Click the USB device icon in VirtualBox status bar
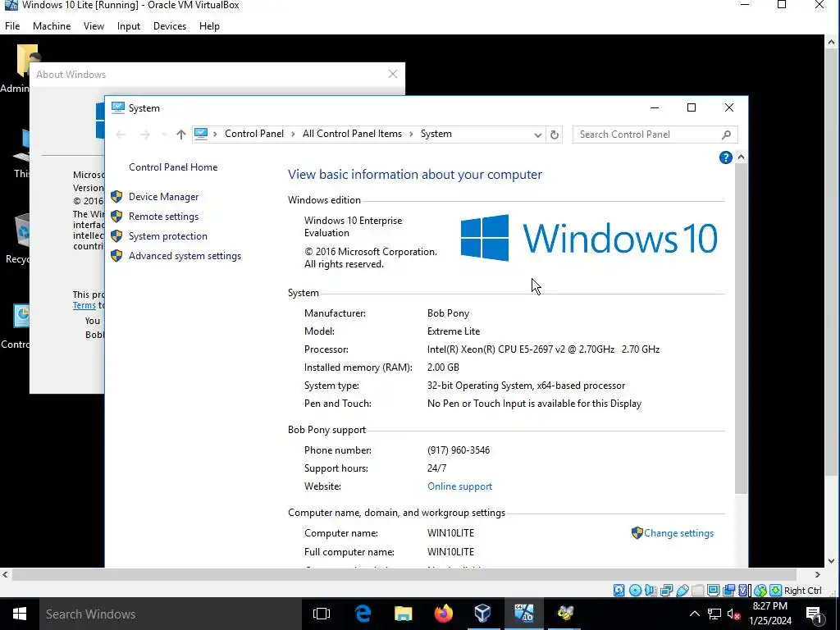The height and width of the screenshot is (630, 840). point(682,591)
